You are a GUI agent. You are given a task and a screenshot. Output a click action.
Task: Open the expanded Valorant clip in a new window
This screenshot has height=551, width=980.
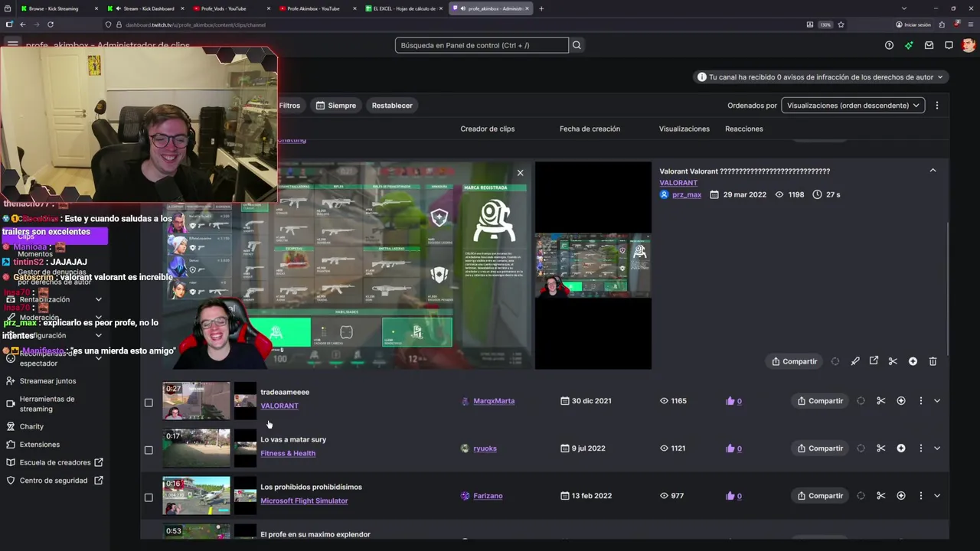click(874, 361)
